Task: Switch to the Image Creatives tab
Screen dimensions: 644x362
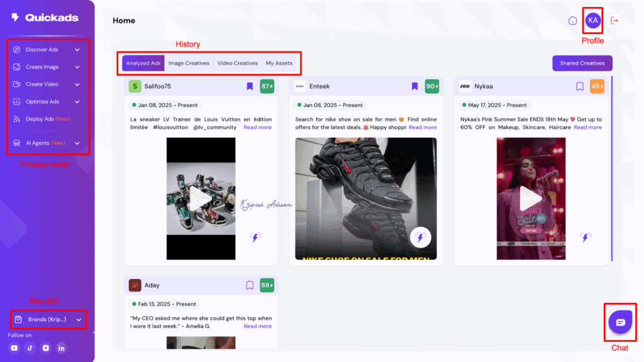Action: click(x=189, y=63)
